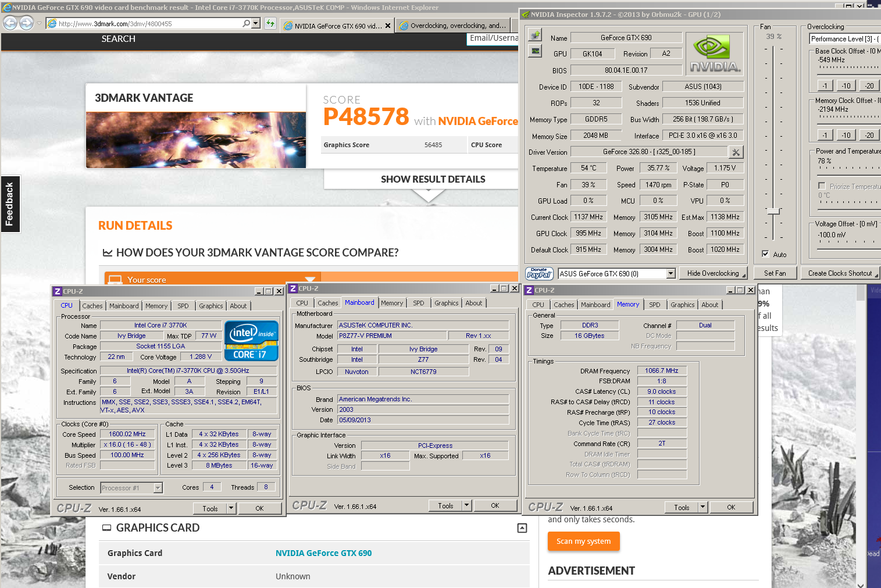Switch to the Overclocking browser tab
The width and height of the screenshot is (881, 588).
(x=453, y=26)
